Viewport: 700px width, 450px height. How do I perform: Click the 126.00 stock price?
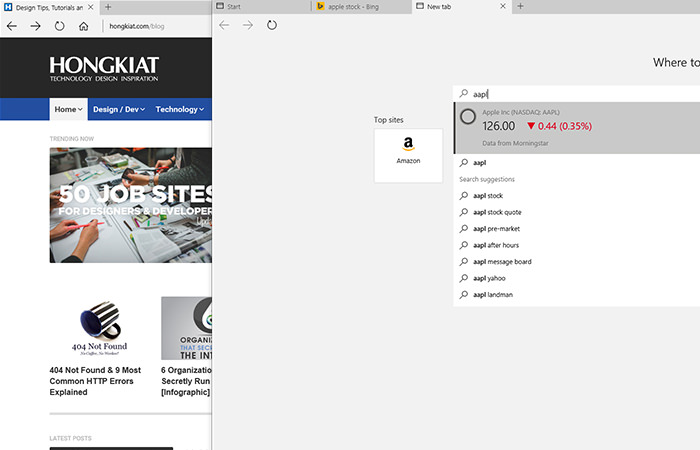pos(499,126)
